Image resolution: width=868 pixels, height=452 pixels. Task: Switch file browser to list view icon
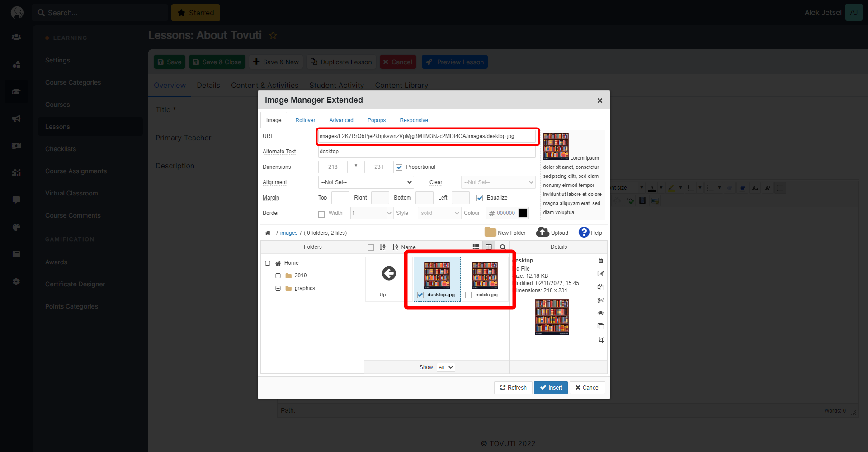476,247
